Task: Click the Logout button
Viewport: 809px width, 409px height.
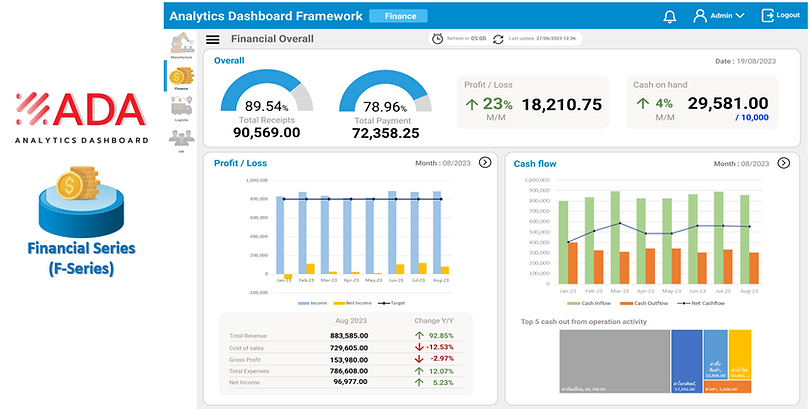Action: (781, 15)
